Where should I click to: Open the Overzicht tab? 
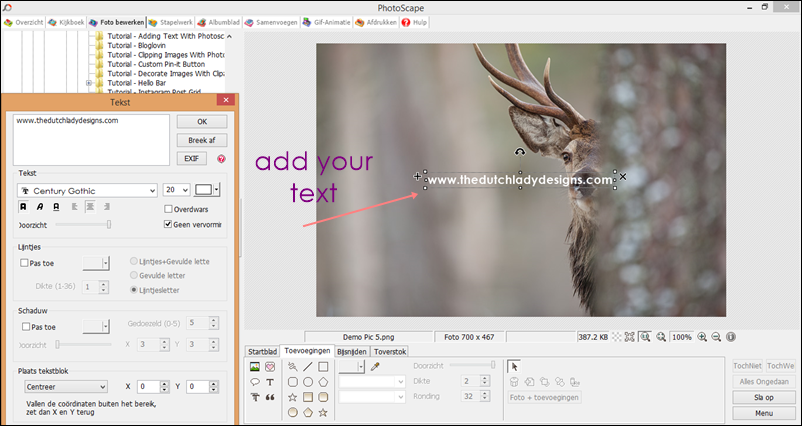24,23
